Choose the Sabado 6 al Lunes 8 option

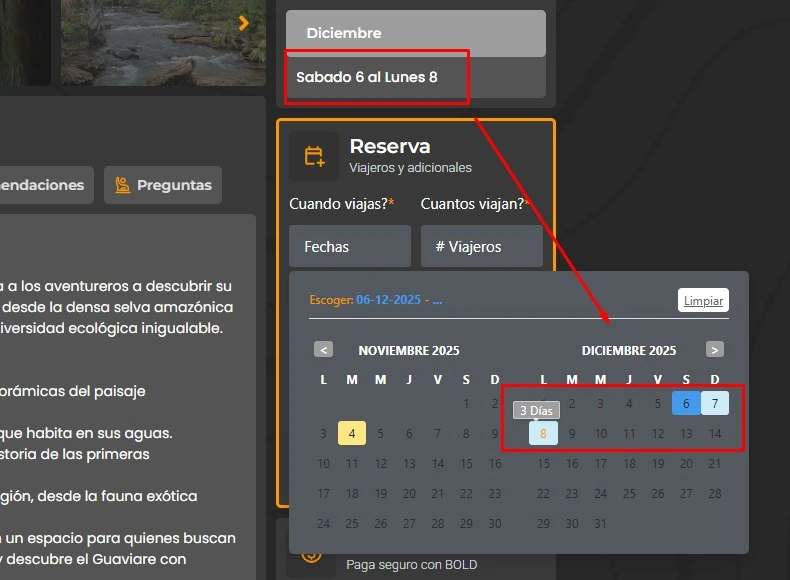point(377,77)
